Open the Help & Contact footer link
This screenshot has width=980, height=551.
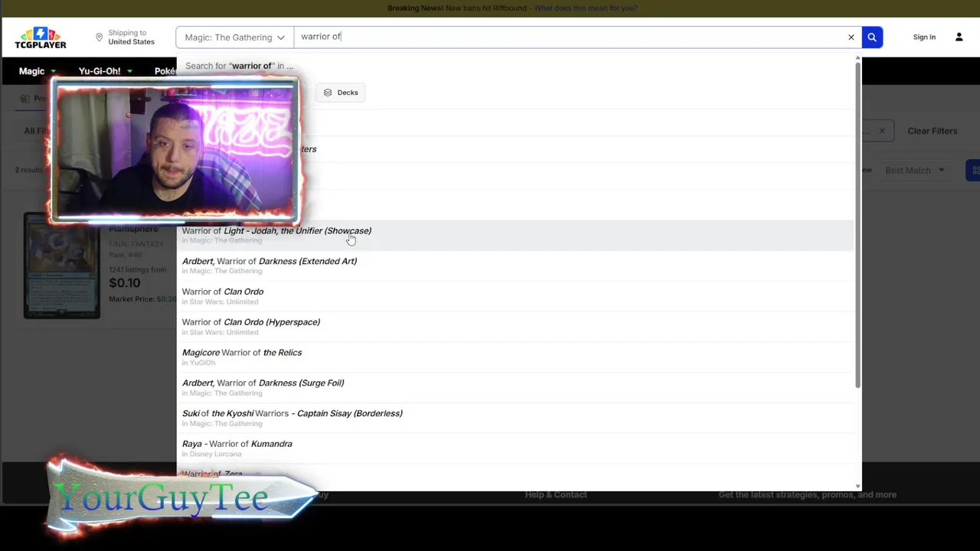556,494
